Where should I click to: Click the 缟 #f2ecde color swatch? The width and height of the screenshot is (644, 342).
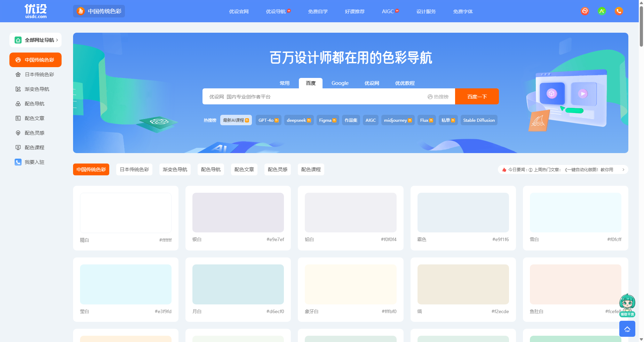pos(463,284)
